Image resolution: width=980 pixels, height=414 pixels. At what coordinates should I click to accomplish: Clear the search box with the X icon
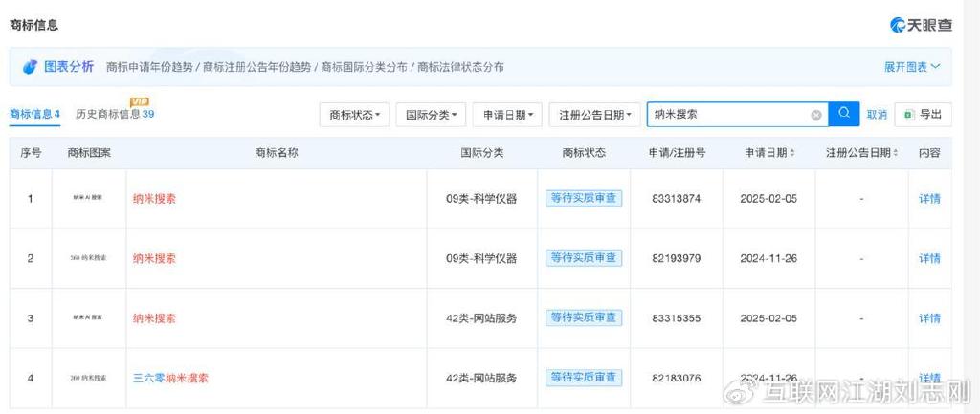816,115
